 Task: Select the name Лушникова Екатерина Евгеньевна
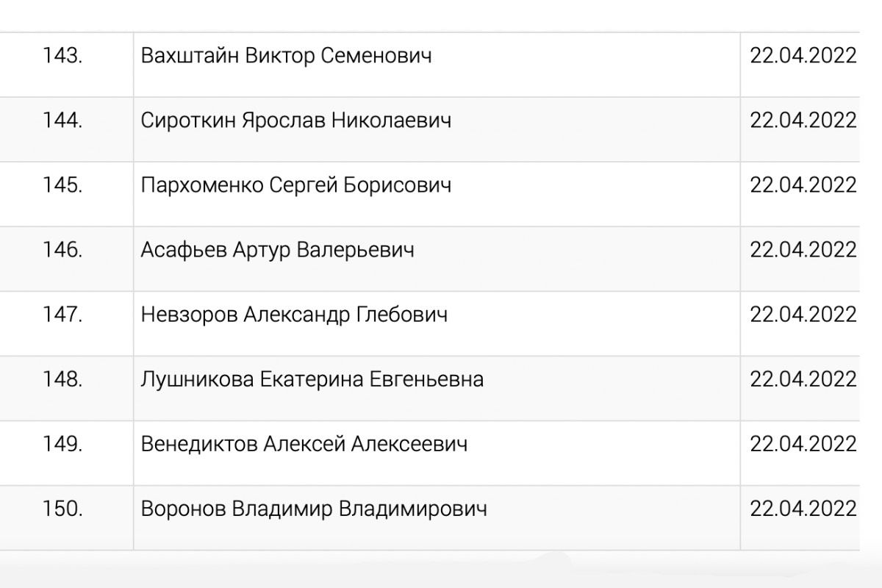[x=312, y=379]
